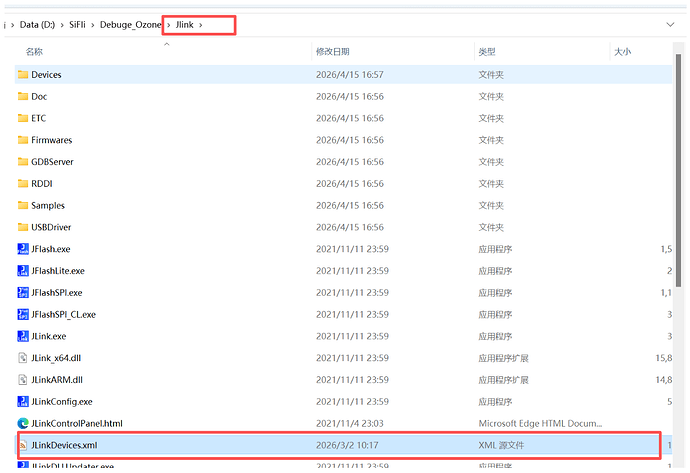The image size is (690, 473).
Task: Select the JLink_x64.dll file icon
Action: tap(23, 358)
